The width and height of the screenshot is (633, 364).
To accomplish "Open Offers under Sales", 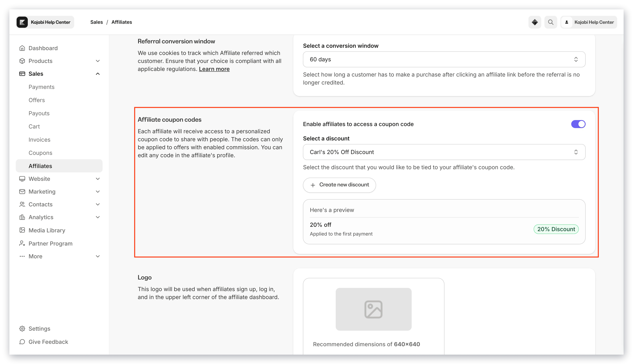I will pyautogui.click(x=37, y=100).
